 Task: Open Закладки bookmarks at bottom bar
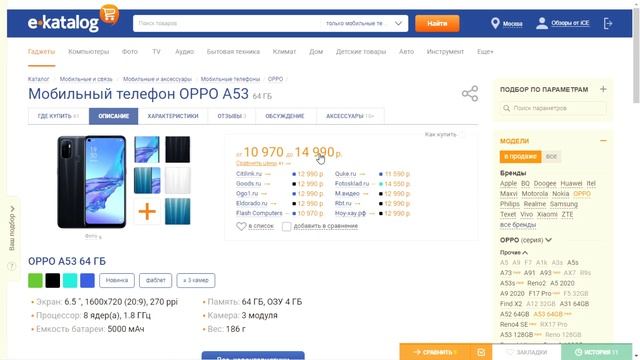[x=527, y=352]
